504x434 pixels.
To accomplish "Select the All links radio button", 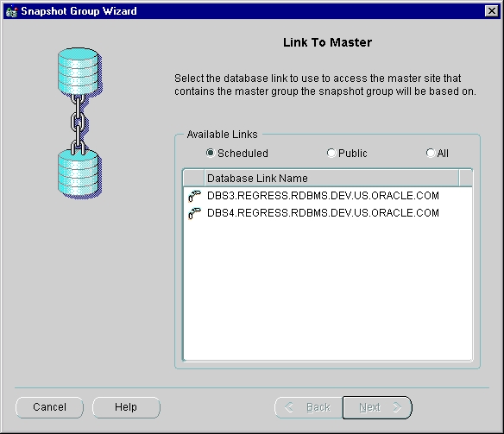I will 431,153.
